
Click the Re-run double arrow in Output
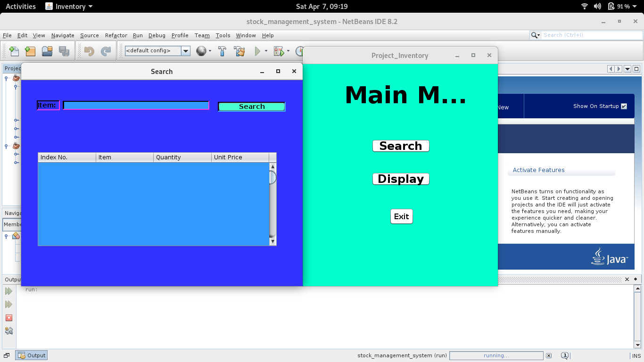(x=8, y=291)
